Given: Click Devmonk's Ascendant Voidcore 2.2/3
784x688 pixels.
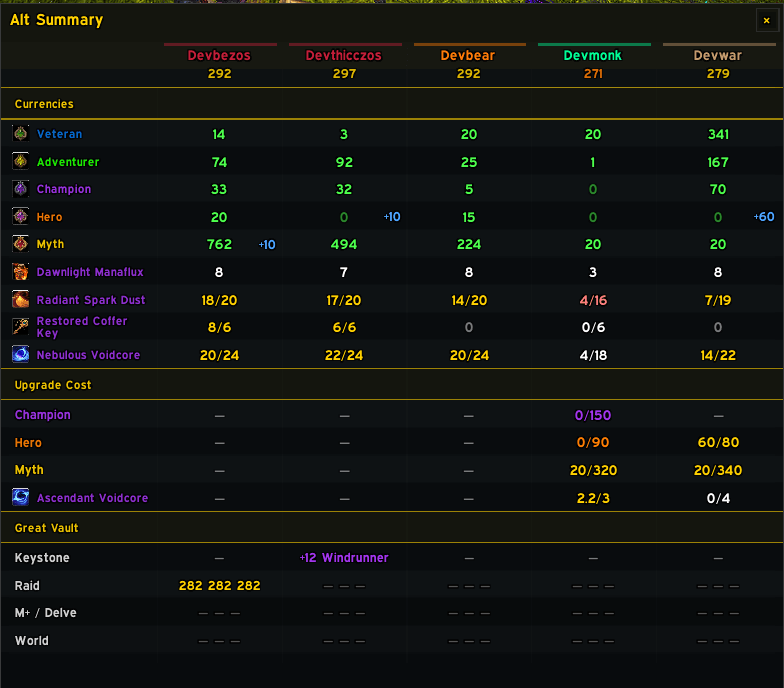Looking at the screenshot, I should click(593, 498).
